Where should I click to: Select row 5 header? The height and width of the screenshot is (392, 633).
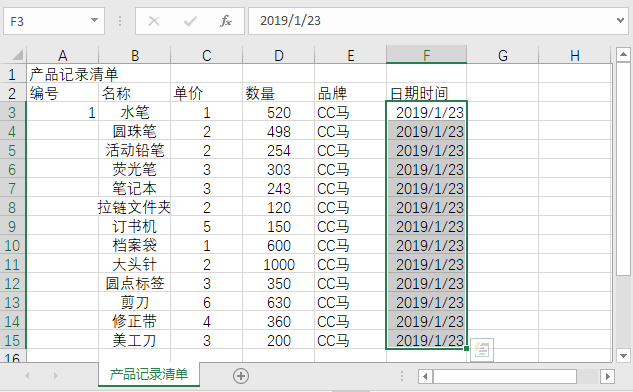coord(13,150)
